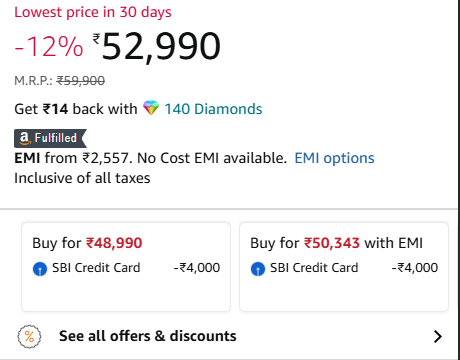Click the Amazon Fulfilled badge

pos(50,138)
